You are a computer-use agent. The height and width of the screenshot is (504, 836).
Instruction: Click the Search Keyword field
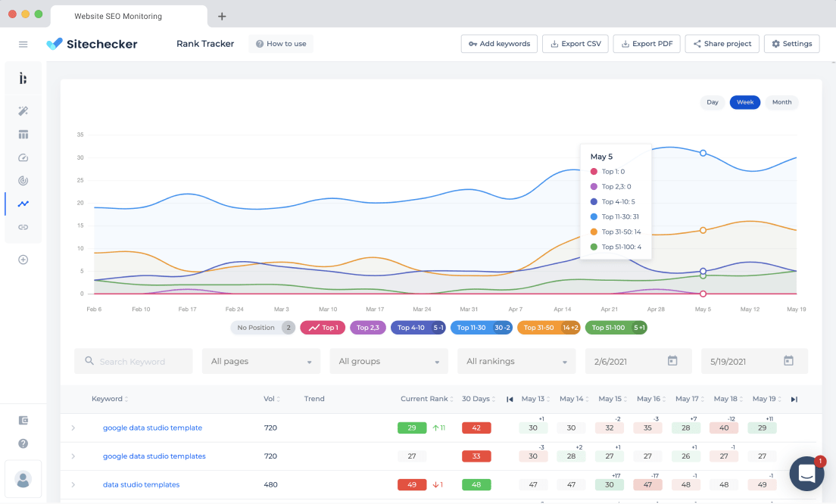[133, 361]
